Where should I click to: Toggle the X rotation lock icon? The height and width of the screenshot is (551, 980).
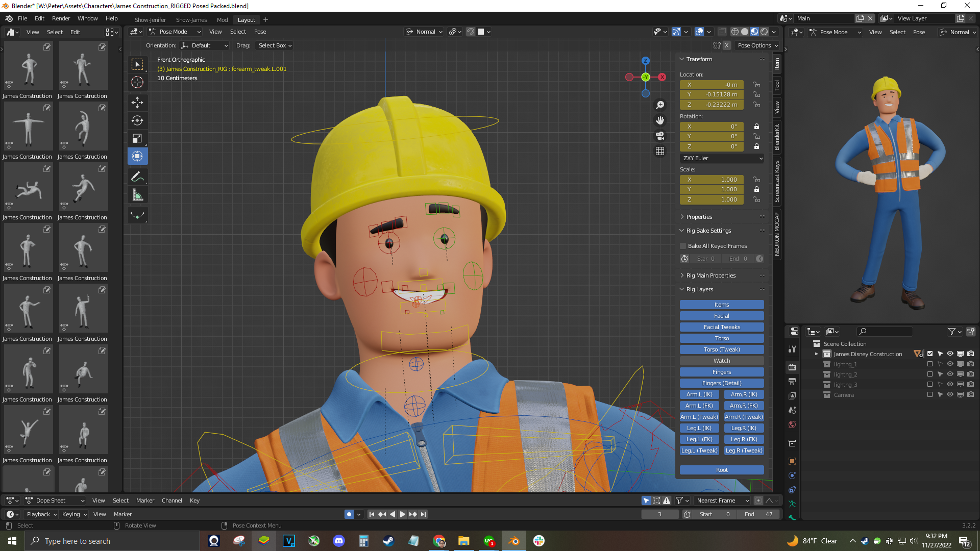pyautogui.click(x=756, y=127)
